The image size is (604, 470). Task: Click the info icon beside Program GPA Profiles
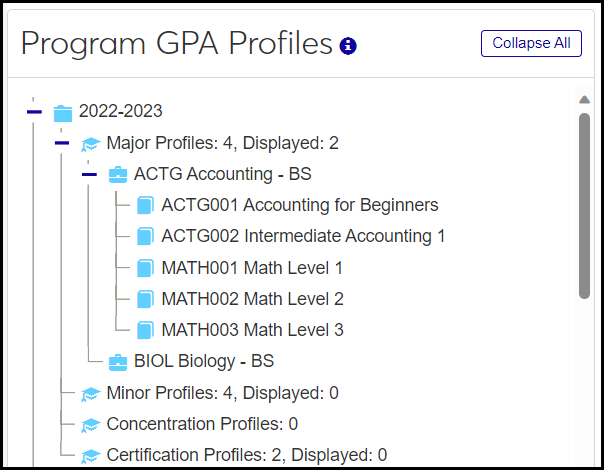[348, 46]
